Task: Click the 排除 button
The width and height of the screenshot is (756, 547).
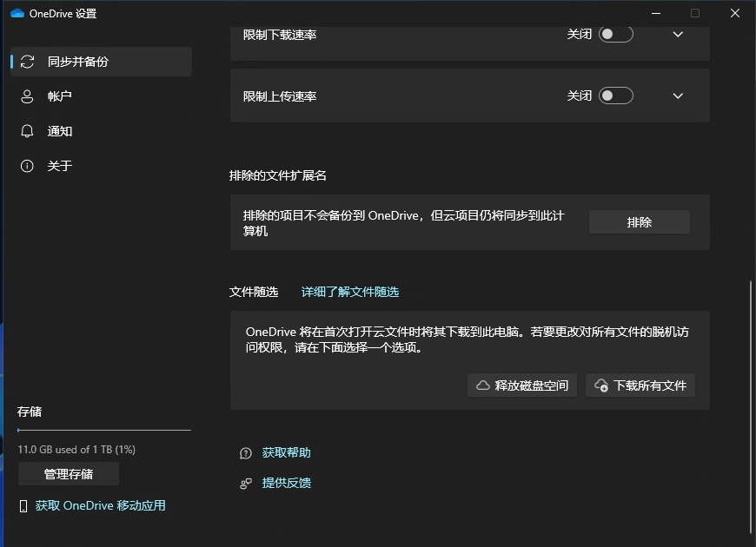Action: point(640,222)
